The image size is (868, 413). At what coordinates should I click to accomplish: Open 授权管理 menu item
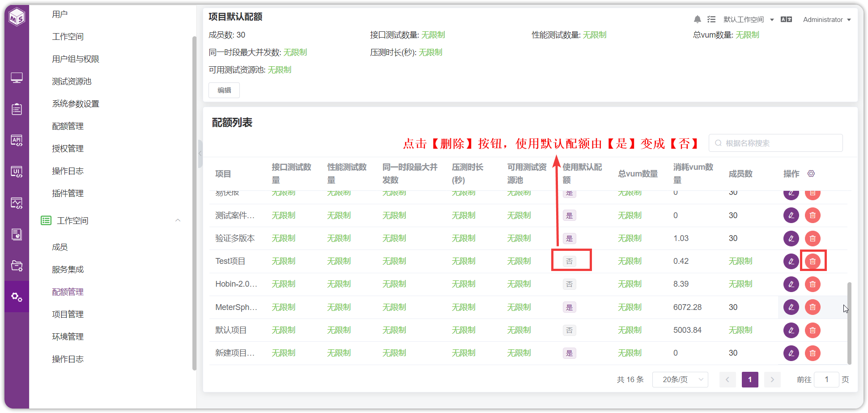68,149
